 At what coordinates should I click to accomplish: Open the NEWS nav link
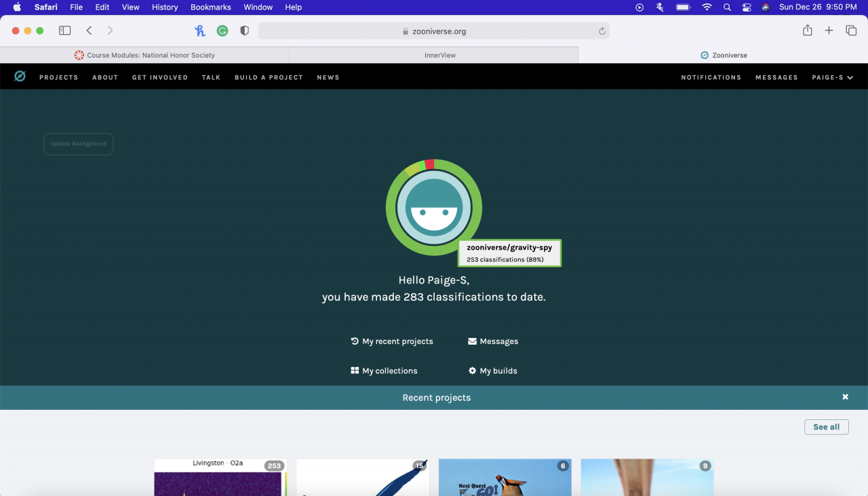(x=328, y=77)
